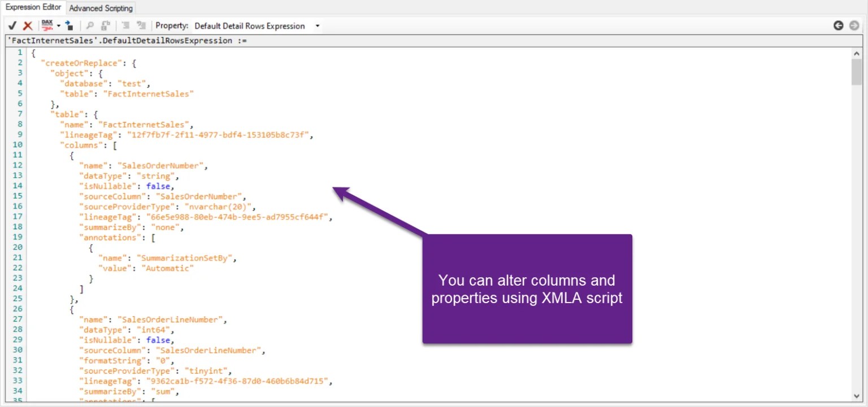Switch to the Advanced Scripting tab
The height and width of the screenshot is (407, 868).
click(101, 7)
